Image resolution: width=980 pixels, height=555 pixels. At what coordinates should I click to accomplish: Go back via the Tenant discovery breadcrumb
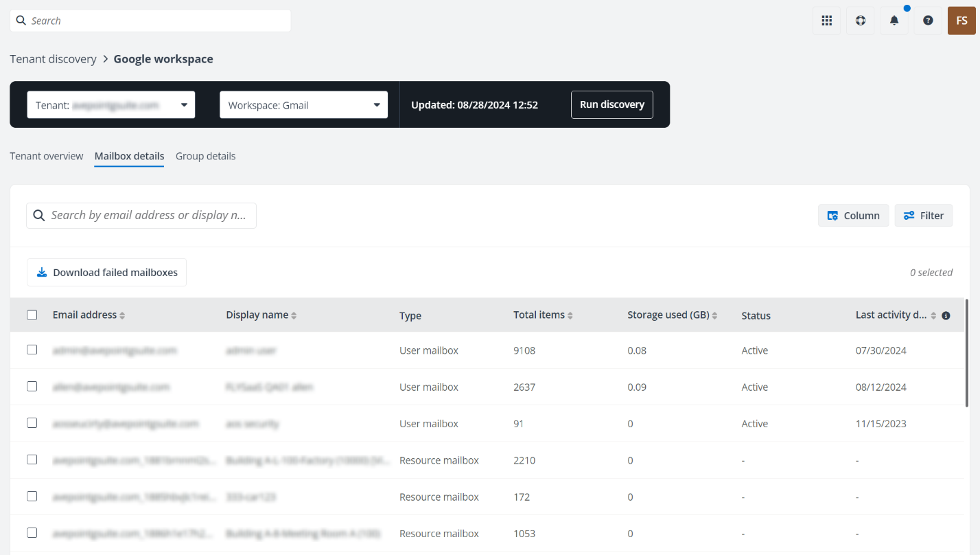coord(53,58)
